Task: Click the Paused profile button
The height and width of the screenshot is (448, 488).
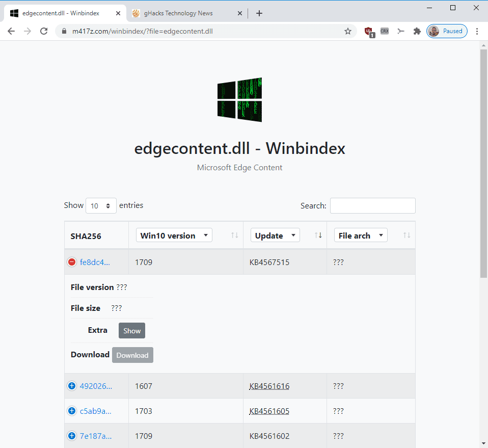Action: [447, 31]
